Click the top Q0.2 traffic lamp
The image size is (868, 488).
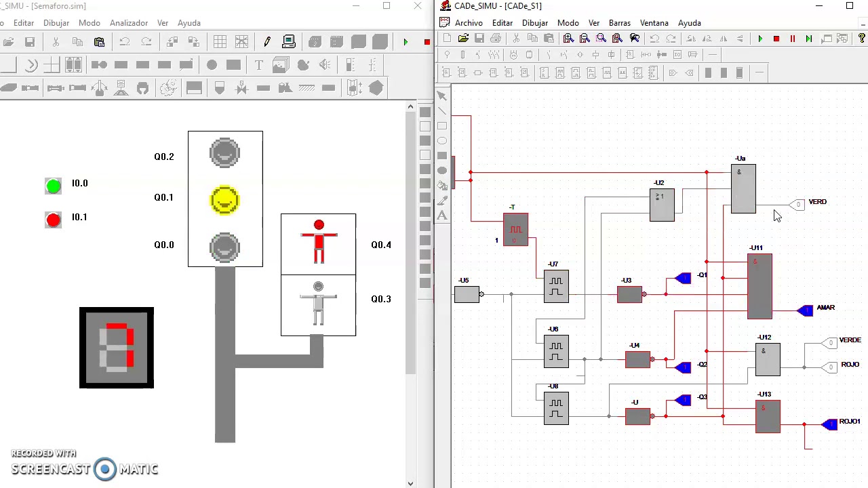click(x=225, y=153)
